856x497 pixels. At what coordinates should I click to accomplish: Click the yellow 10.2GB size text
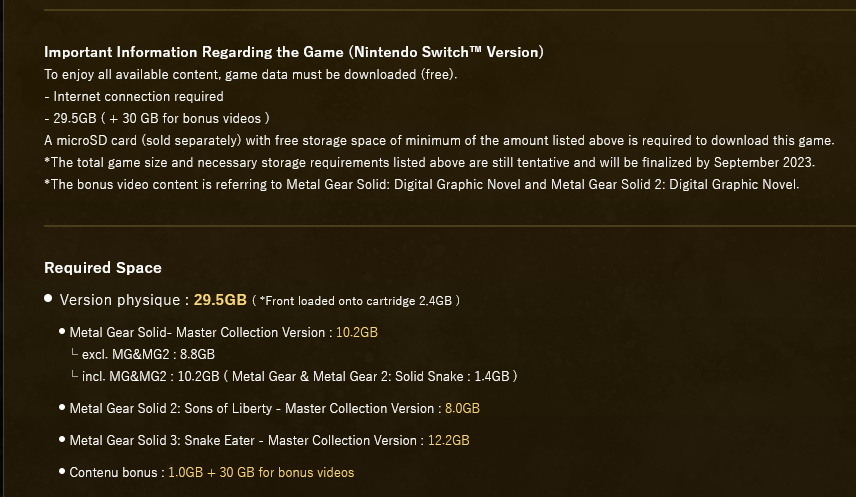[x=356, y=332]
